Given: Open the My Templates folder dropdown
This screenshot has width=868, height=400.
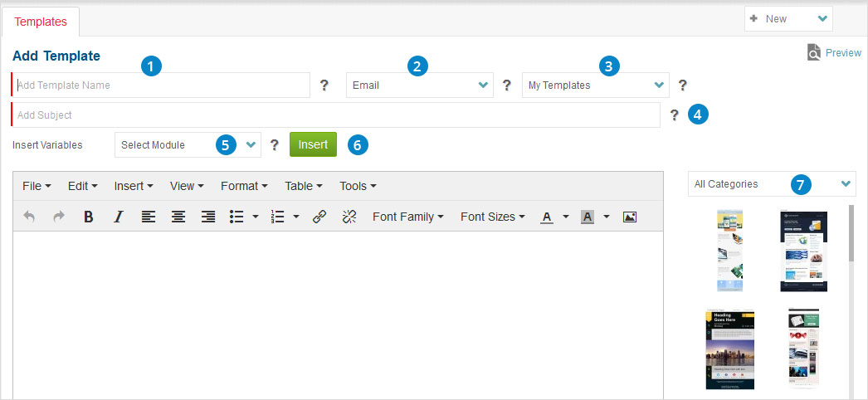Looking at the screenshot, I should (x=594, y=85).
